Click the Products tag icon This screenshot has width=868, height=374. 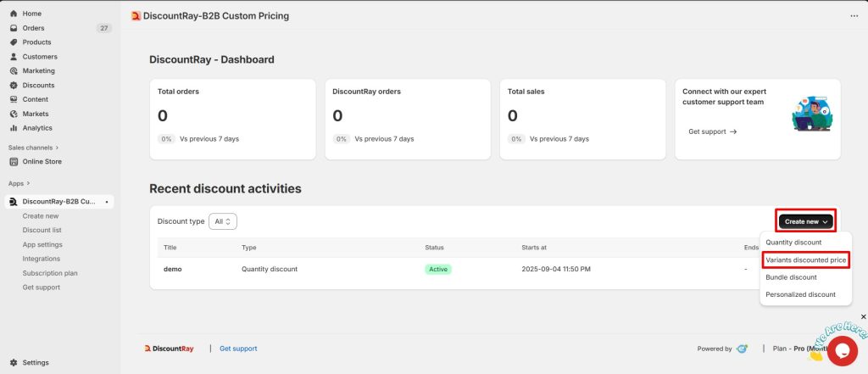14,42
